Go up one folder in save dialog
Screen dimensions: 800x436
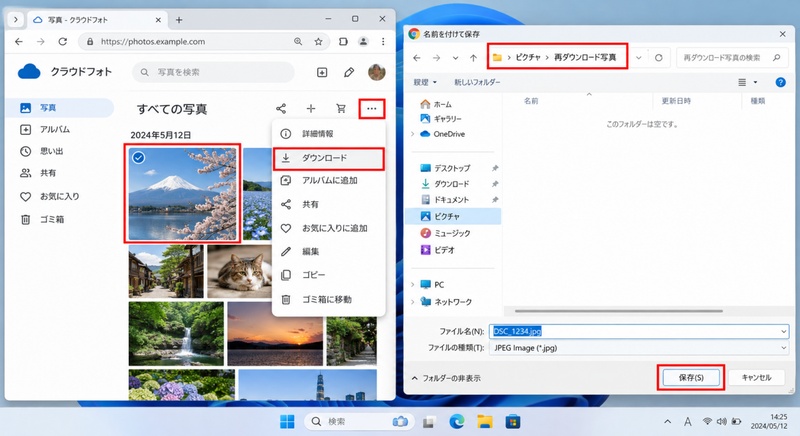pos(473,58)
